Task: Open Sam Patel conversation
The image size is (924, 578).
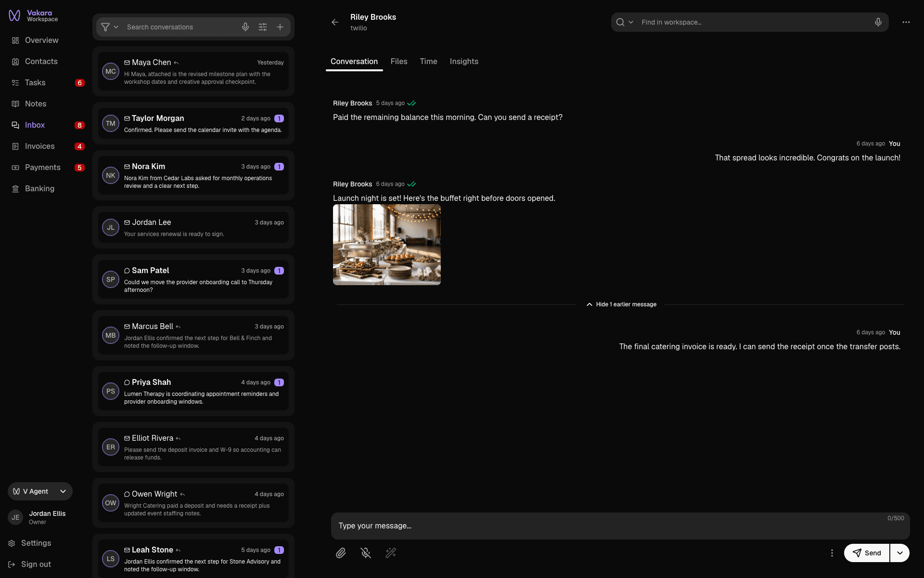Action: click(193, 279)
